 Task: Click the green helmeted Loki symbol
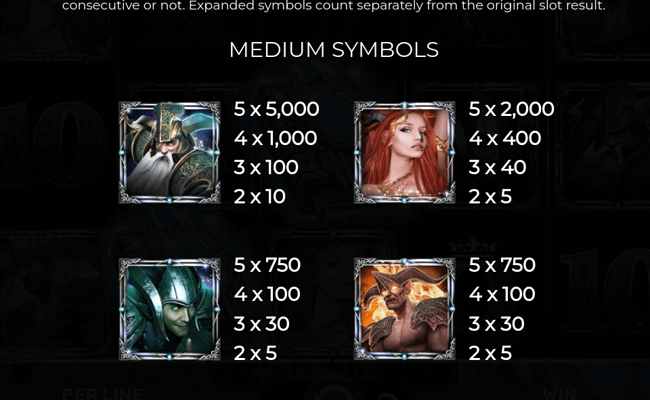coord(170,309)
